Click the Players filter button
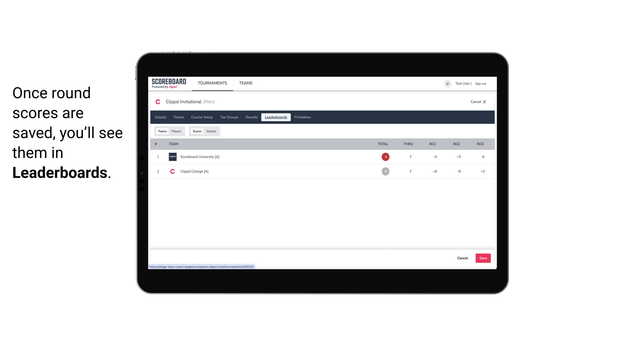This screenshot has height=346, width=644. click(x=176, y=131)
